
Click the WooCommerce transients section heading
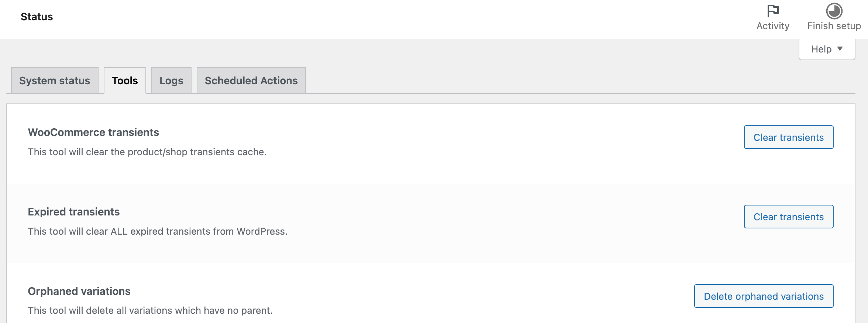(93, 132)
